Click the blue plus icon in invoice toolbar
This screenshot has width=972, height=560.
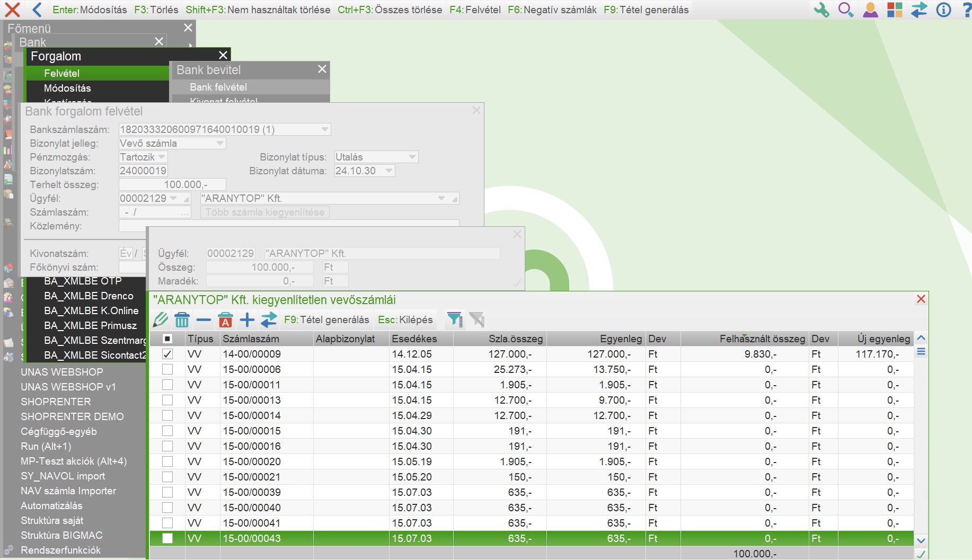coord(247,320)
